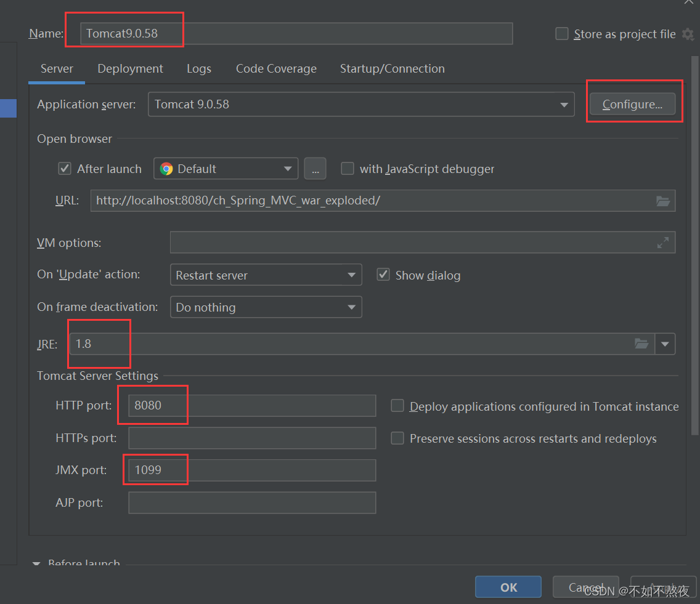Click the JRE input field
The height and width of the screenshot is (604, 700).
tap(362, 344)
